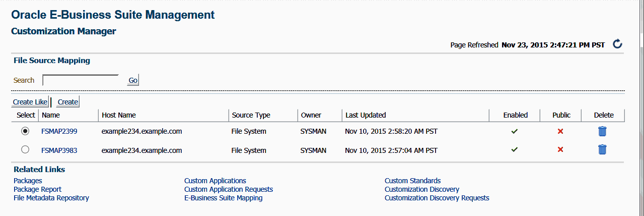Click the Create Like button
Image resolution: width=644 pixels, height=216 pixels.
[x=30, y=102]
